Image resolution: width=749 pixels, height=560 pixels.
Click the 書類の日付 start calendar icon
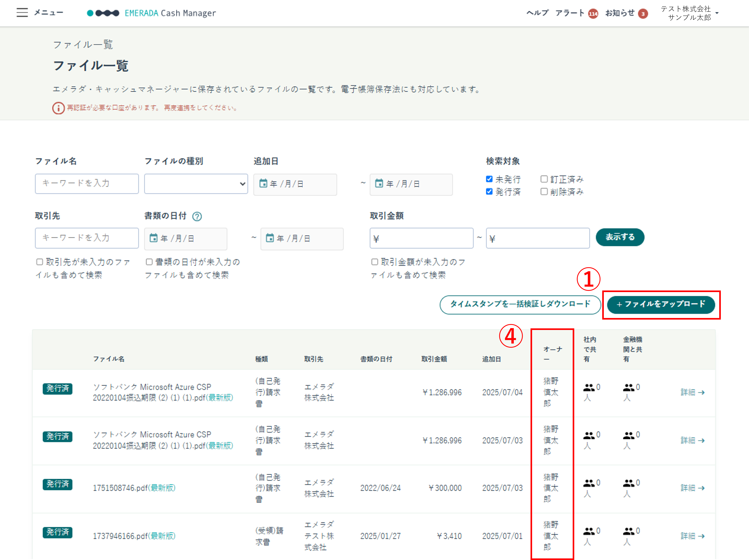153,238
